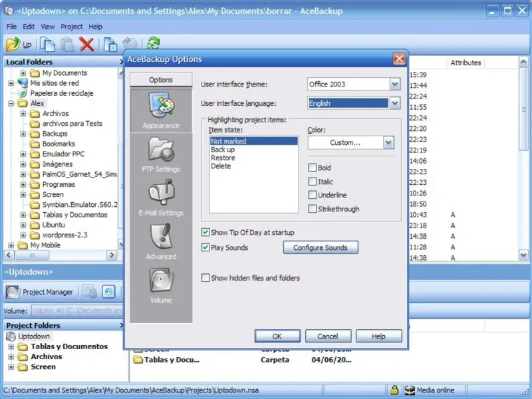This screenshot has width=532, height=399.
Task: Click the dialog Help button
Action: 378,336
